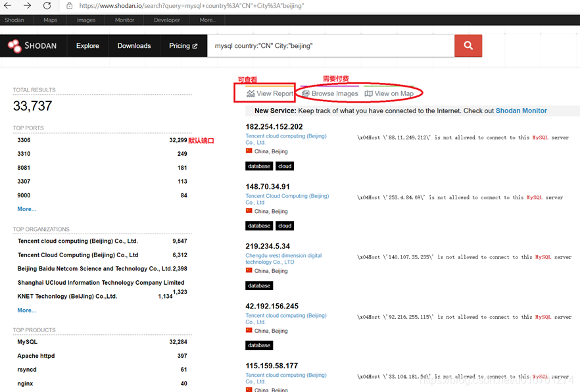The height and width of the screenshot is (392, 580).
Task: Click the red search magnifier button
Action: pos(468,45)
